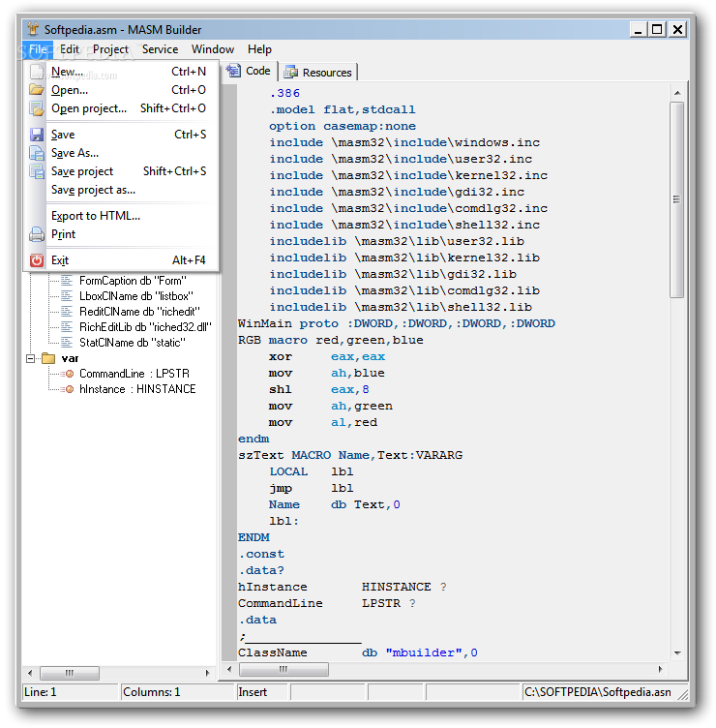
Task: Open the Window menu
Action: click(213, 49)
